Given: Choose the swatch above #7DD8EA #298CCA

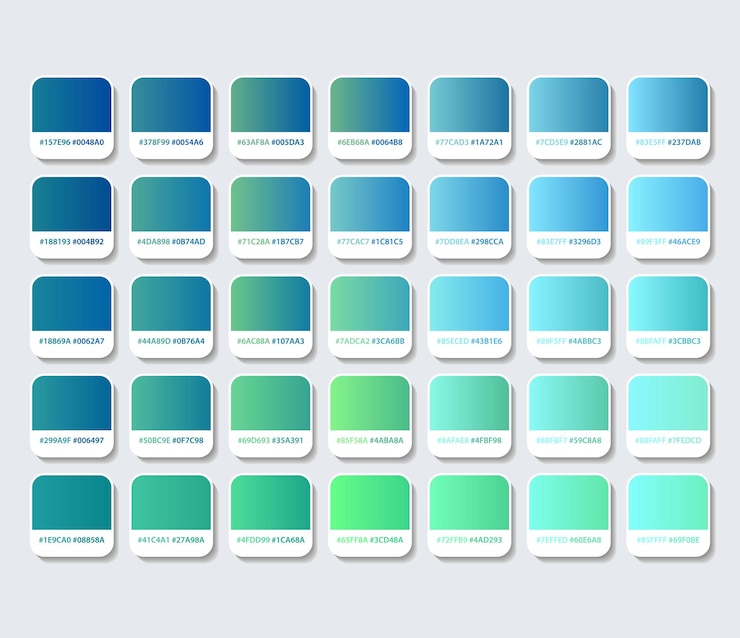Looking at the screenshot, I should click(x=469, y=204).
